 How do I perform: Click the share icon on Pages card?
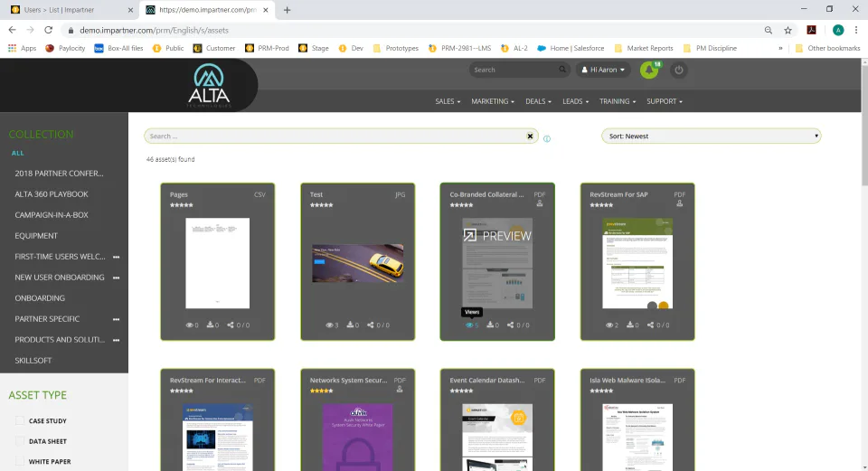(x=231, y=325)
